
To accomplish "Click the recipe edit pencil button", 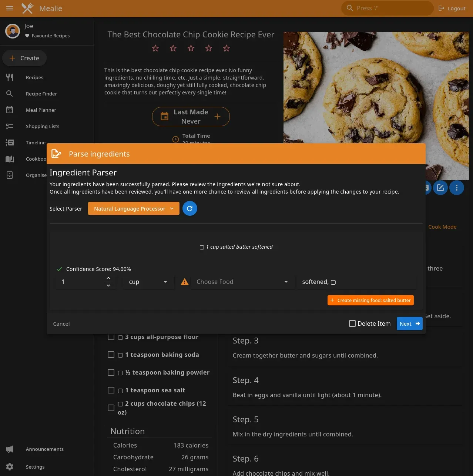I will 440,188.
